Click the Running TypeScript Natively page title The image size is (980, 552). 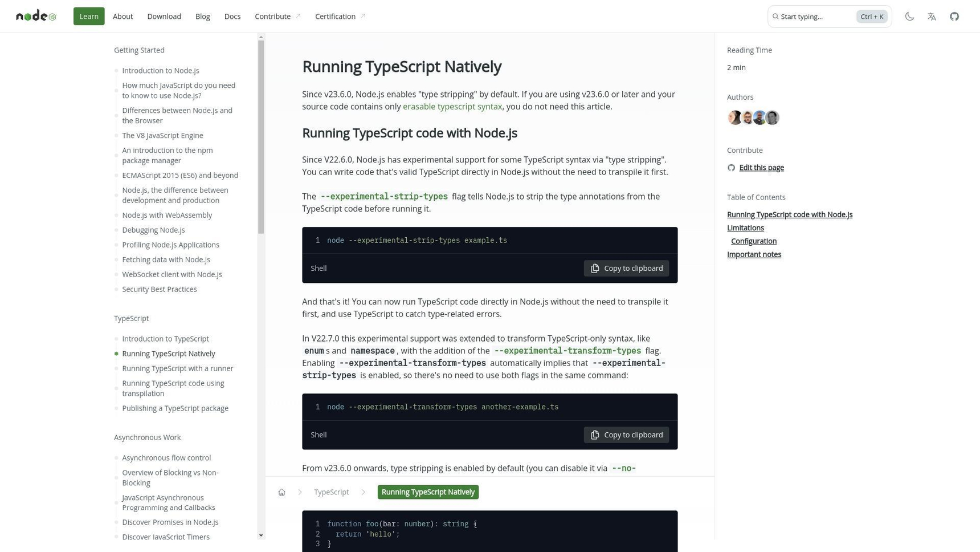pos(402,67)
